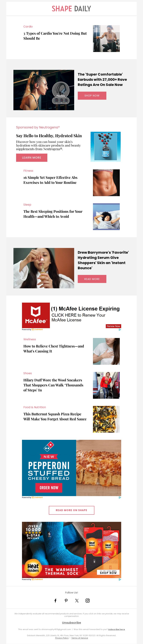Screen dimensions: 143x644
Task: Click the Shape Daily logo header
Action: click(x=71, y=9)
